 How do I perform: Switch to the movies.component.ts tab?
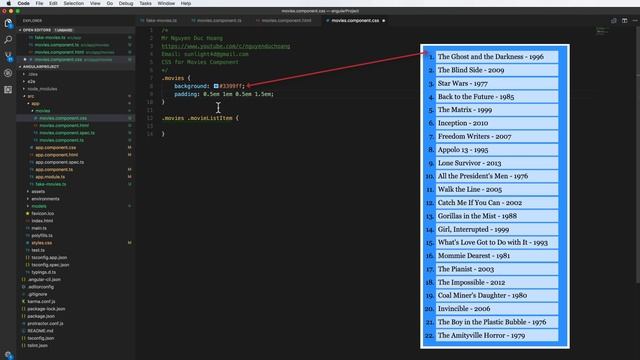tap(218, 20)
